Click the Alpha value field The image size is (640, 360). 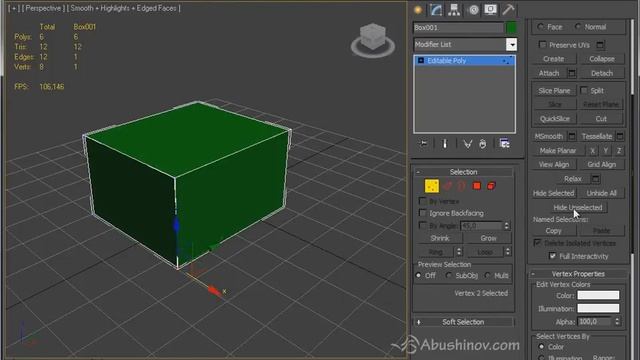[x=594, y=322]
